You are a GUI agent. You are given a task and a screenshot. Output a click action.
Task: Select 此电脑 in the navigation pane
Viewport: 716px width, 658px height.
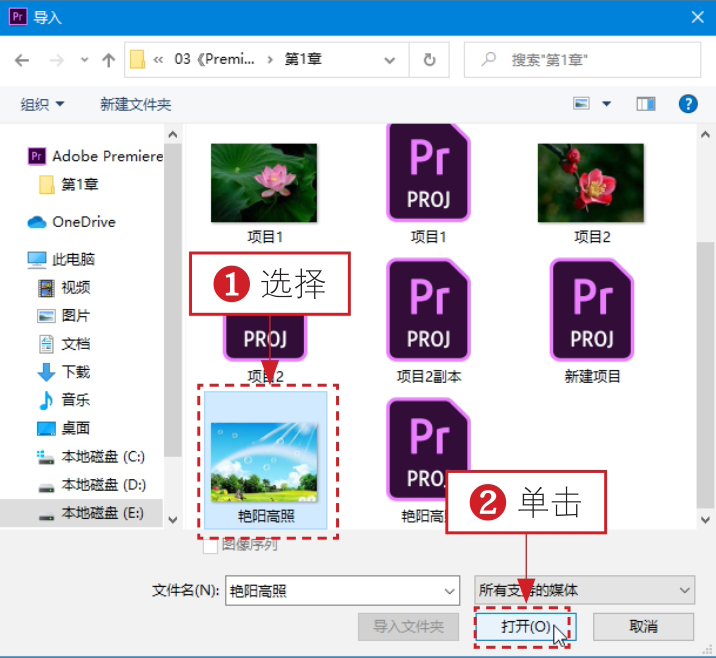(61, 259)
